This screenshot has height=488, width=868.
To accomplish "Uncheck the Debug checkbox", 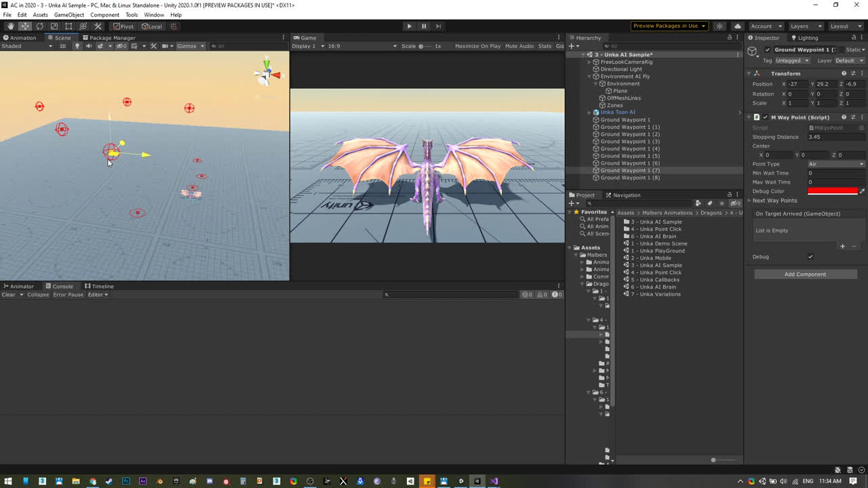I will point(810,257).
